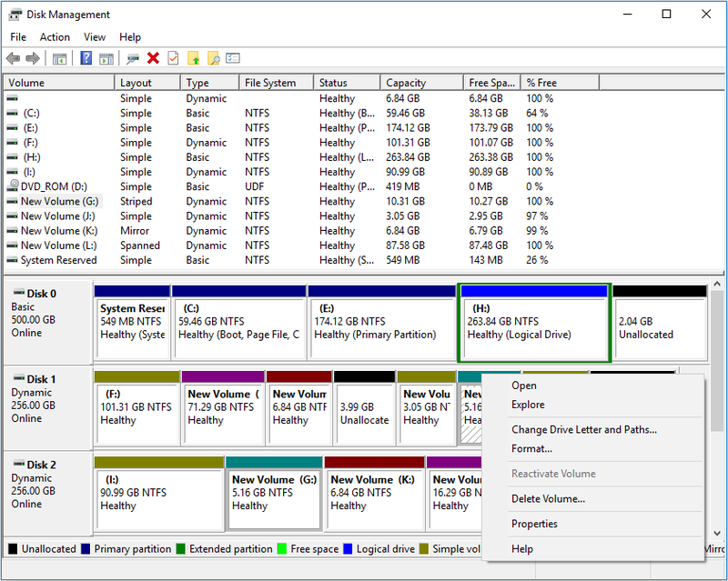
Task: Click the Forward arrow toolbar icon
Action: tap(33, 58)
